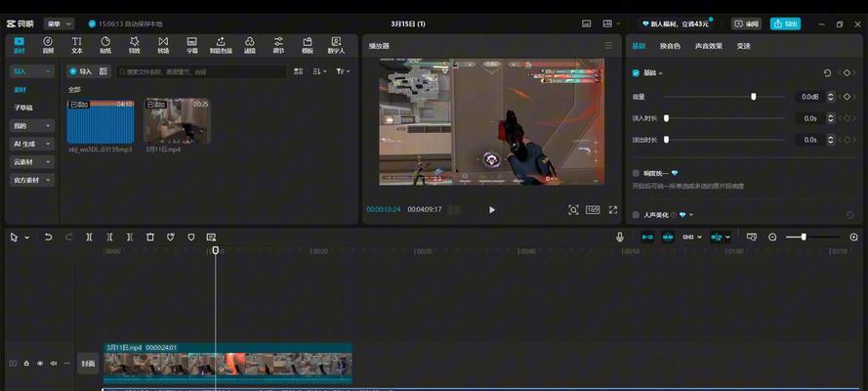This screenshot has width=868, height=391.
Task: Open the 数字人 digital human tab
Action: pyautogui.click(x=336, y=45)
